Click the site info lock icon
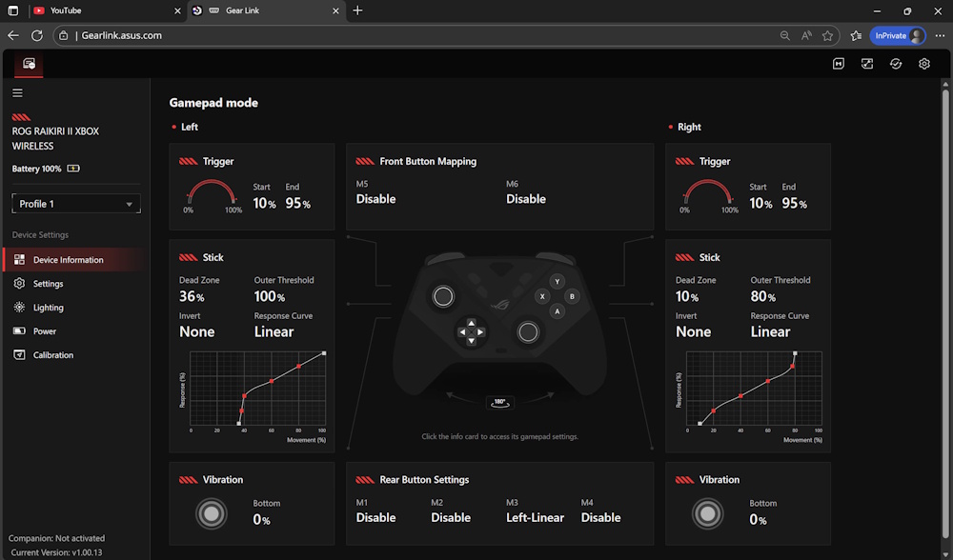The height and width of the screenshot is (560, 953). coord(63,36)
